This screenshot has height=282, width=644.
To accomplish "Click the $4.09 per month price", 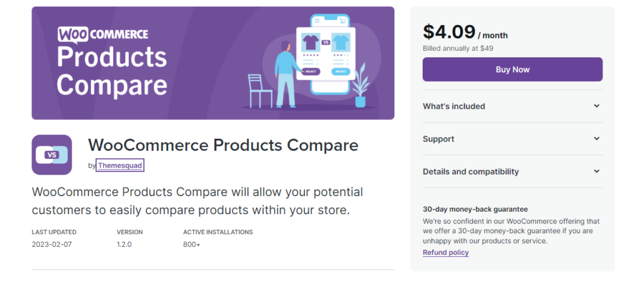I will tap(465, 32).
